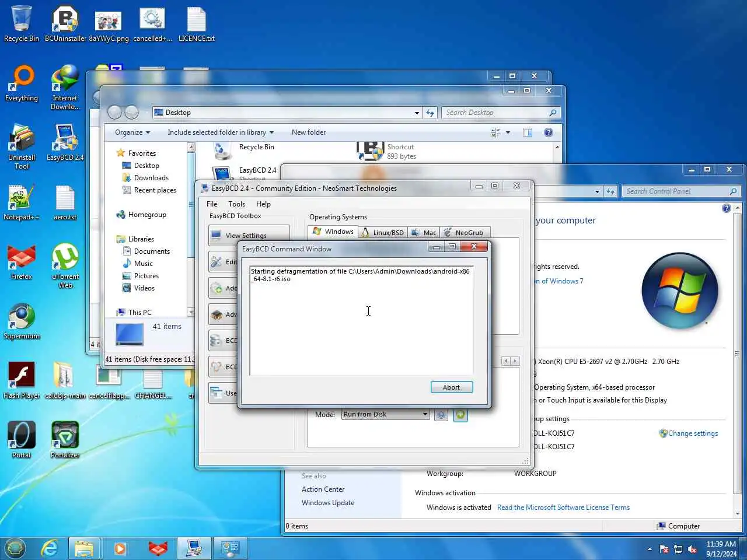This screenshot has width=747, height=560.
Task: Open BCUninstaller desktop shortcut
Action: pos(65,24)
